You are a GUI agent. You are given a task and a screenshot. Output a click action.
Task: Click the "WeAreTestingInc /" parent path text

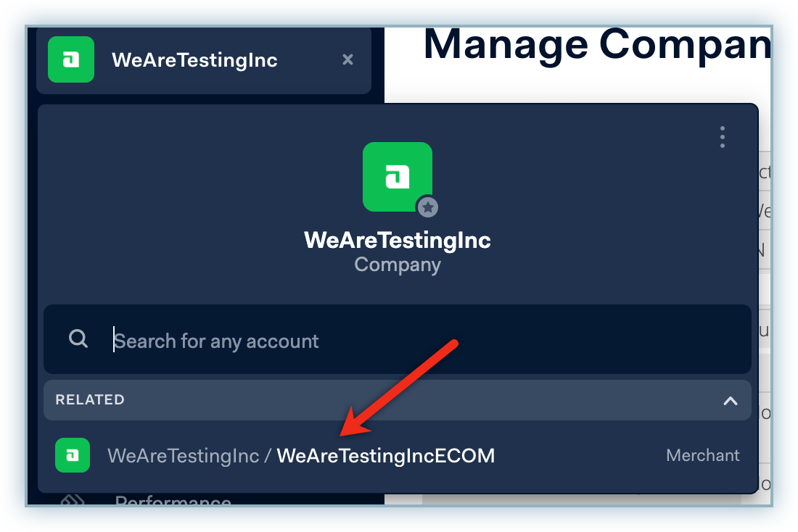pos(189,456)
